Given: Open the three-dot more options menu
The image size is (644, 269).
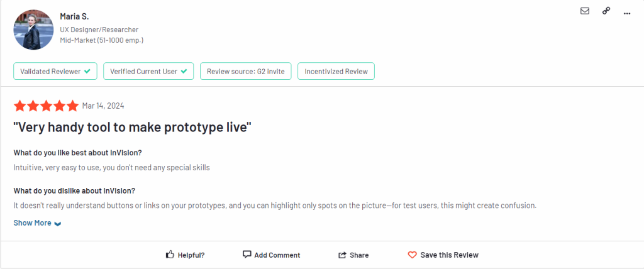Looking at the screenshot, I should pyautogui.click(x=627, y=14).
